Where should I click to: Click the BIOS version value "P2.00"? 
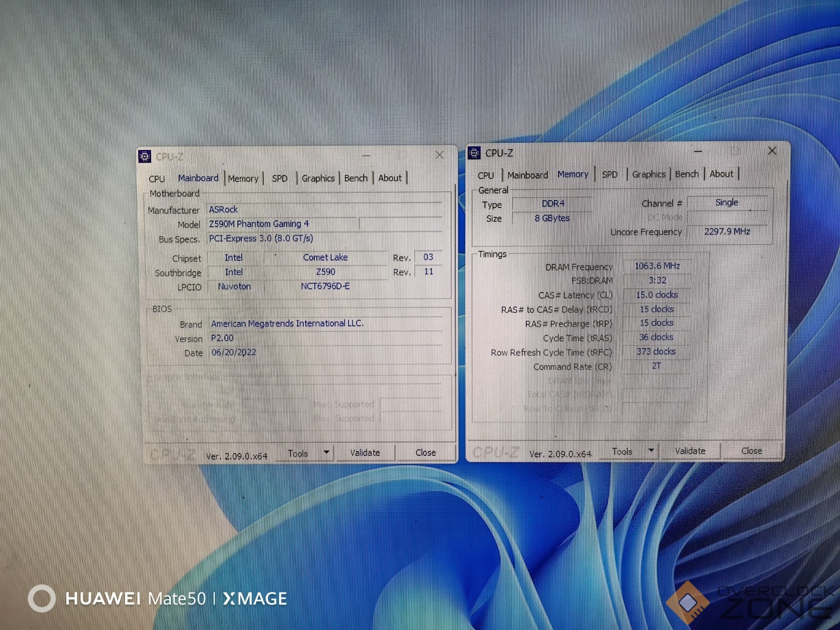click(222, 338)
